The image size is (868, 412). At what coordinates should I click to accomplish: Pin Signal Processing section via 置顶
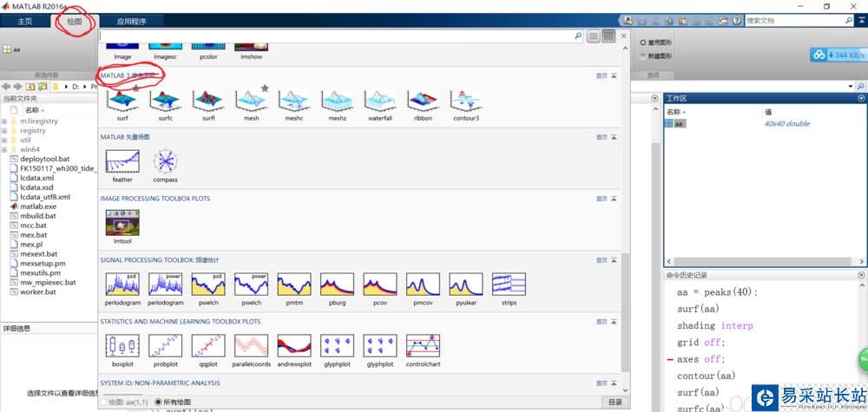[x=602, y=260]
